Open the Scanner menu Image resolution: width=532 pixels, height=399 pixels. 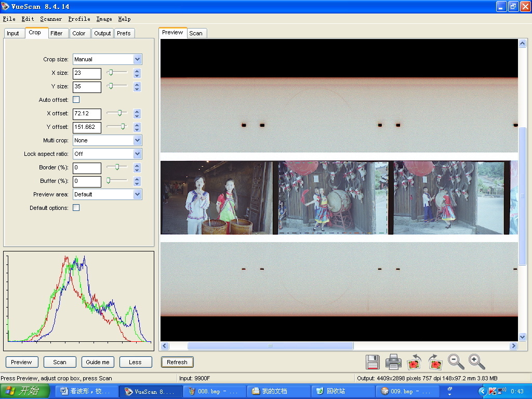point(51,19)
